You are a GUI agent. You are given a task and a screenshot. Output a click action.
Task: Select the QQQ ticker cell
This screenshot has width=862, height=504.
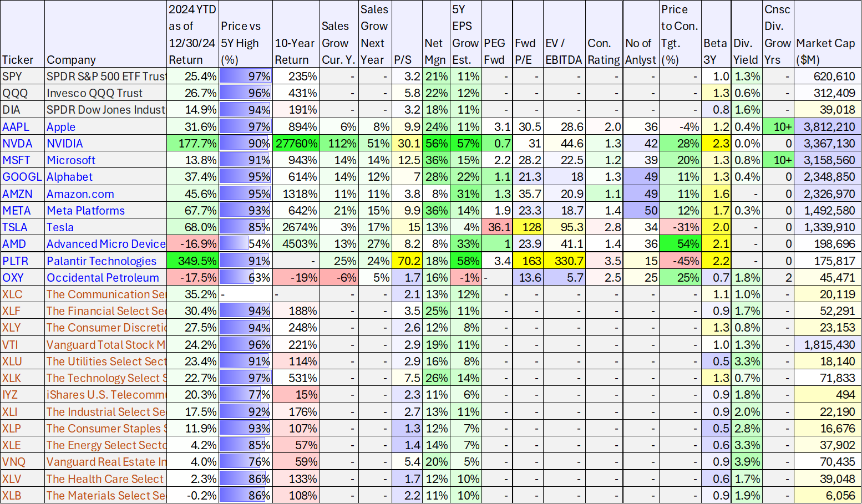point(23,93)
